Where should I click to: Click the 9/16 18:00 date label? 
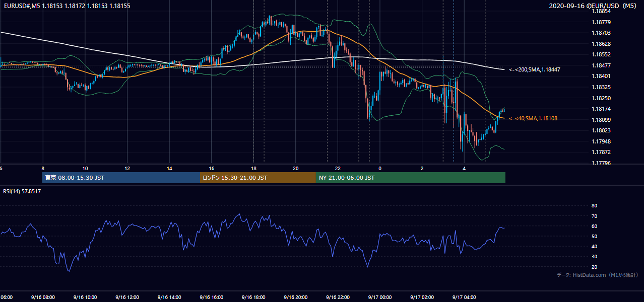tap(253, 297)
